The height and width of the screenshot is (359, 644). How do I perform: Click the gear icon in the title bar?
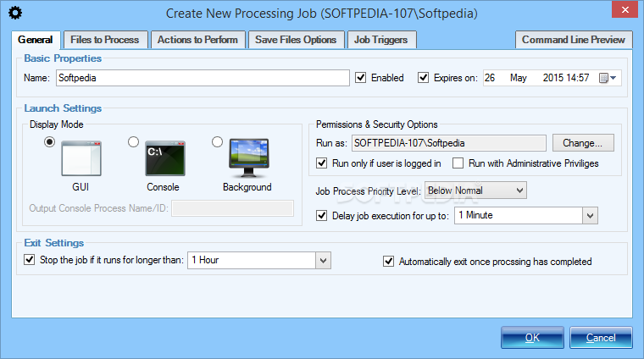pos(14,13)
